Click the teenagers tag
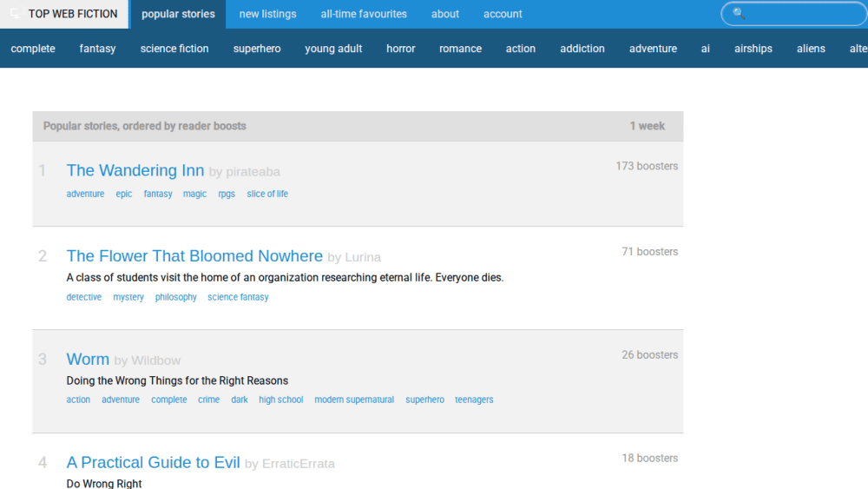This screenshot has height=489, width=868. tap(474, 400)
